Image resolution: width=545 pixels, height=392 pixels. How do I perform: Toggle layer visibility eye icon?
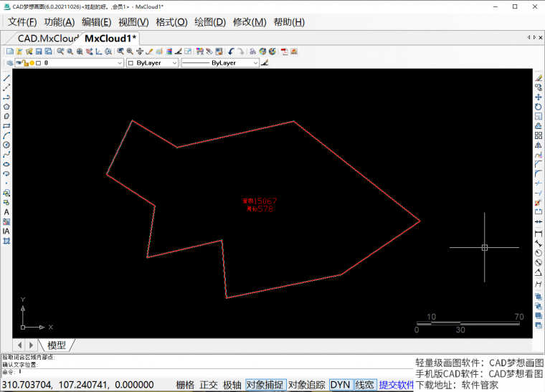coord(19,63)
